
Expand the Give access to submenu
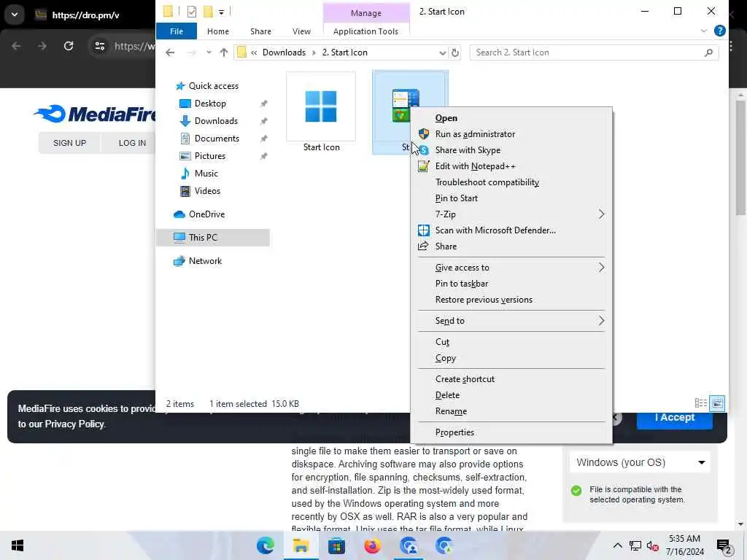[x=511, y=268]
